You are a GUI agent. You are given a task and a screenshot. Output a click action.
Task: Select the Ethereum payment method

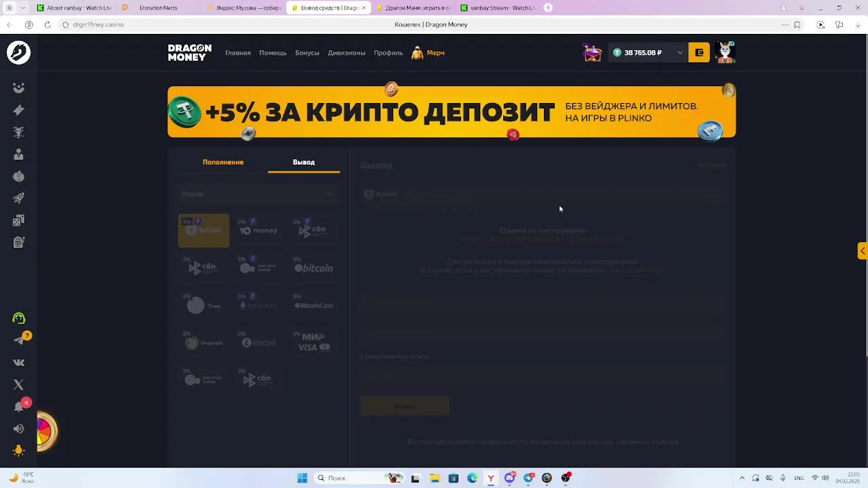click(258, 306)
